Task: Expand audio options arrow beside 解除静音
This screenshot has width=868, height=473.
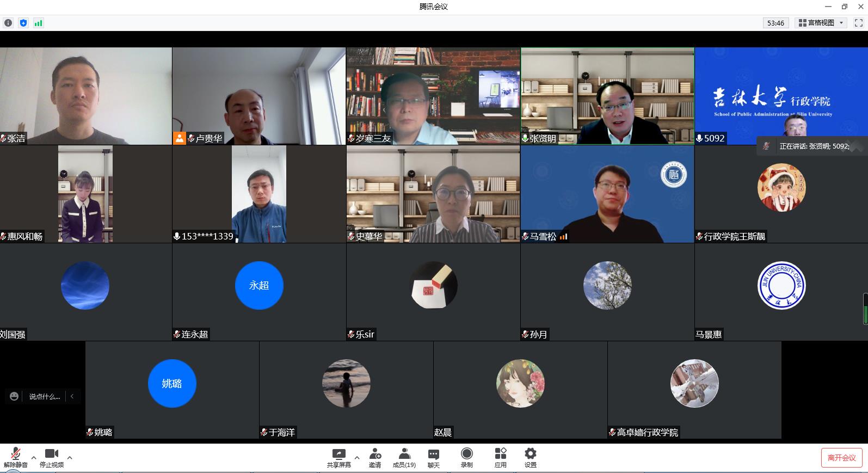Action: click(x=34, y=458)
